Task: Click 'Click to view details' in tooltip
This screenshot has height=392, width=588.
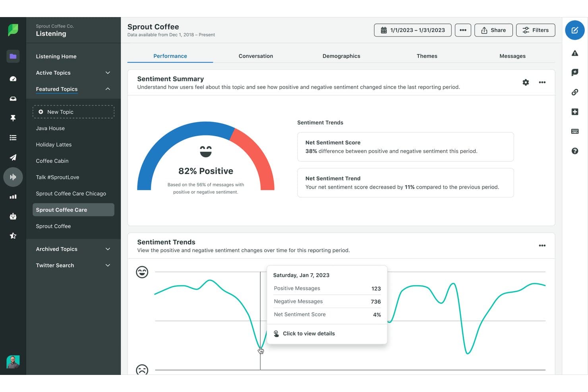Action: [x=309, y=334]
